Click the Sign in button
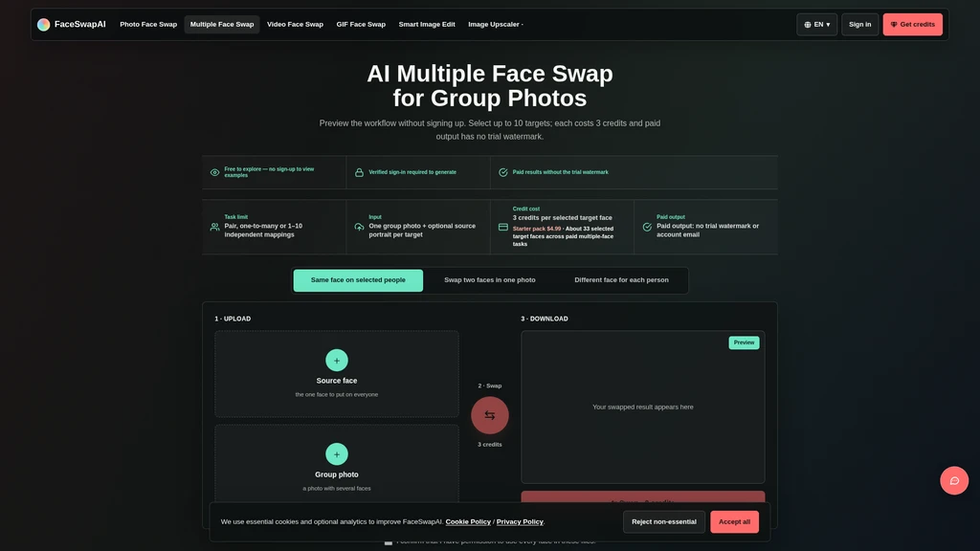 coord(860,24)
